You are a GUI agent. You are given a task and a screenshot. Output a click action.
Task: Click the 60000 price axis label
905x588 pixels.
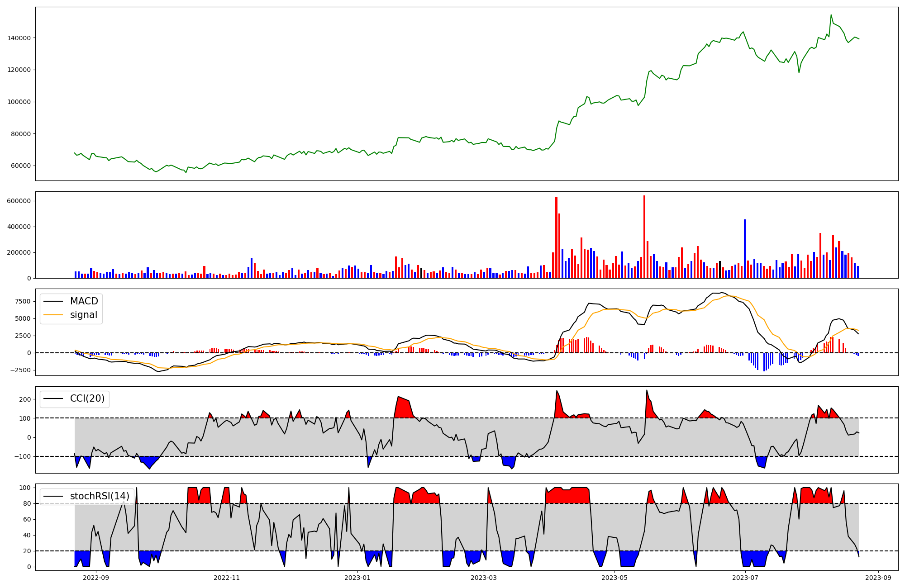click(x=21, y=166)
